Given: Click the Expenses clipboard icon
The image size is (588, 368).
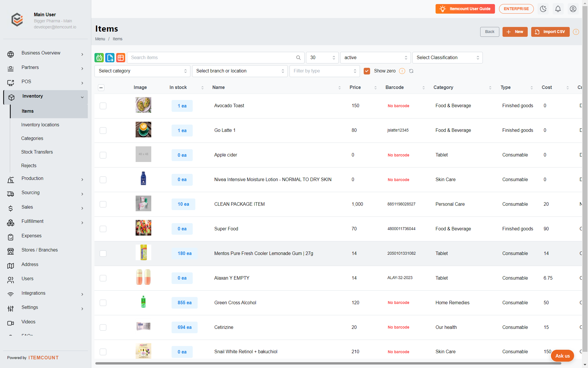Looking at the screenshot, I should 11,237.
